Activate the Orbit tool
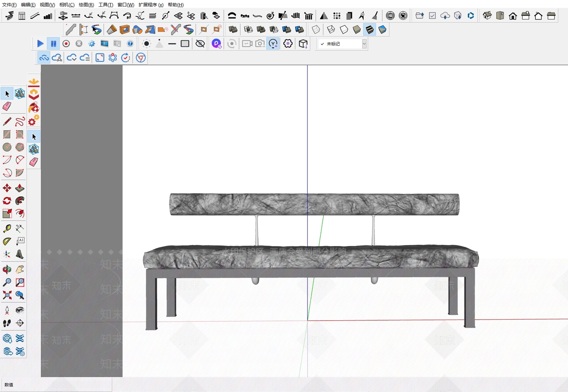This screenshot has height=392, width=568. [7, 269]
